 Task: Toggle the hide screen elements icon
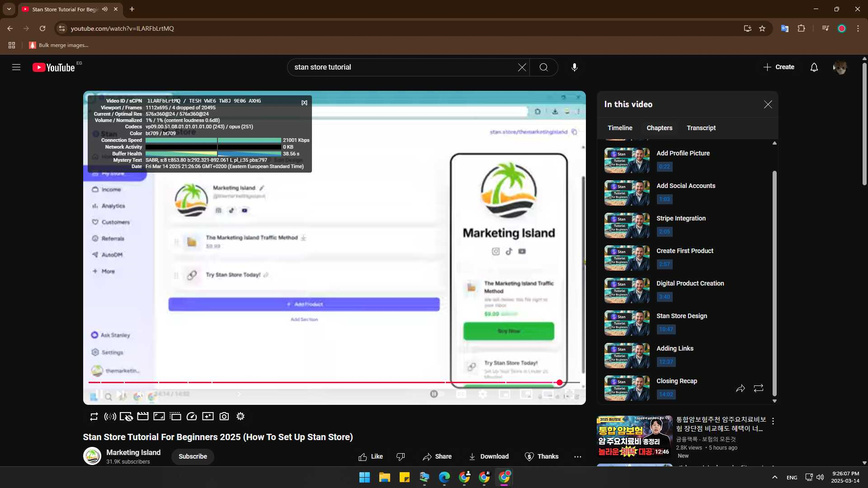coord(126,417)
